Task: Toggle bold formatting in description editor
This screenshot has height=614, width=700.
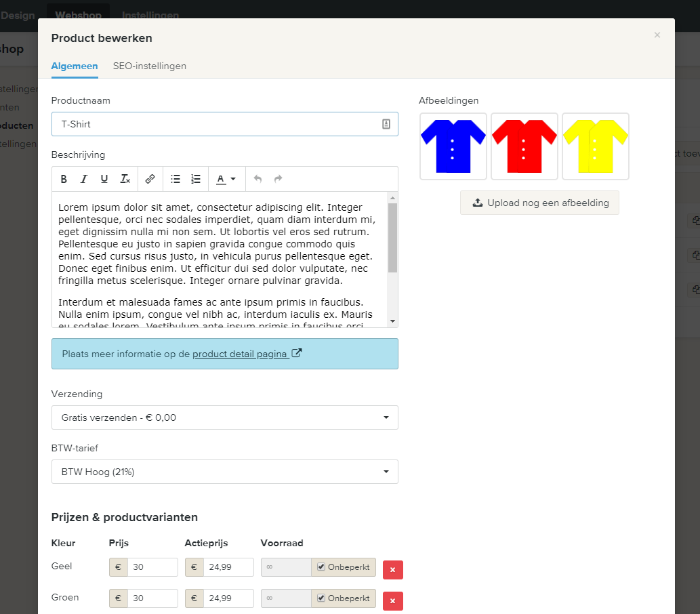Action: click(64, 179)
